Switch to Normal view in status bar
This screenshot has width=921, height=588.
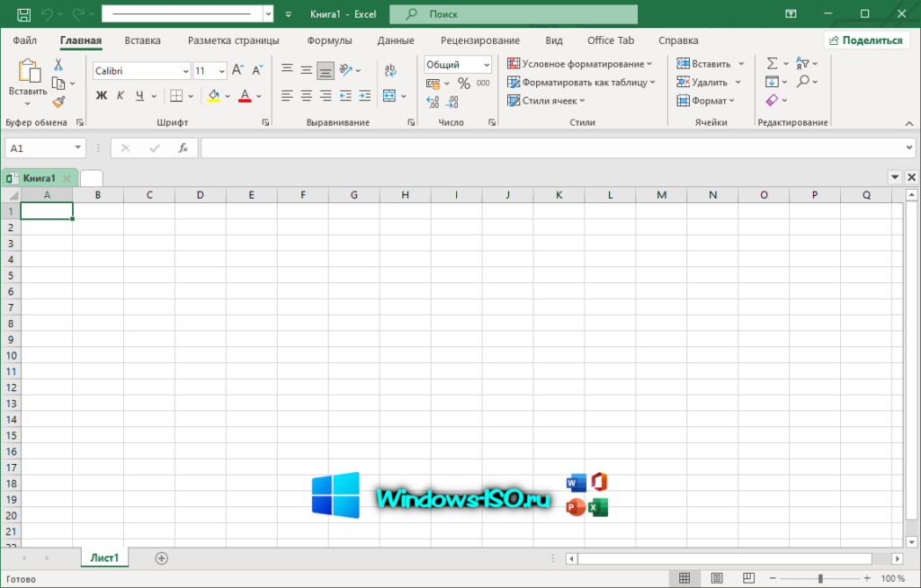pos(684,579)
